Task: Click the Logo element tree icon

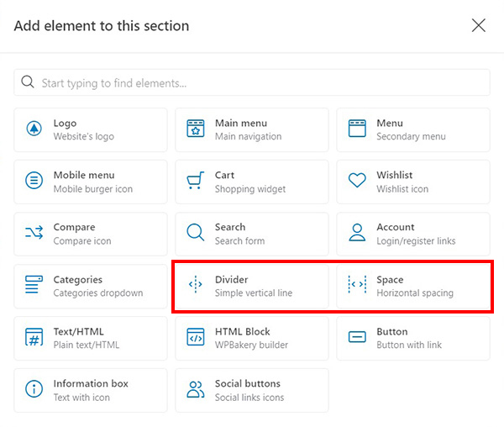Action: [34, 129]
